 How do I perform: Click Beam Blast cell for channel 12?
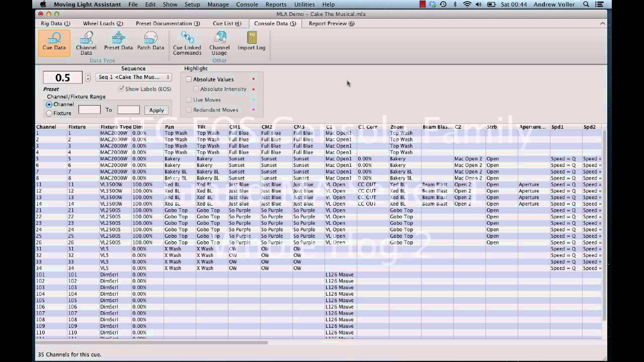coord(437,191)
